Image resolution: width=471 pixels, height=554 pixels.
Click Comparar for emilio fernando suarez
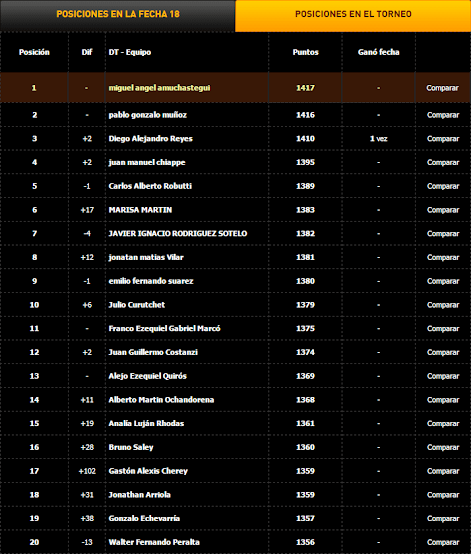443,281
